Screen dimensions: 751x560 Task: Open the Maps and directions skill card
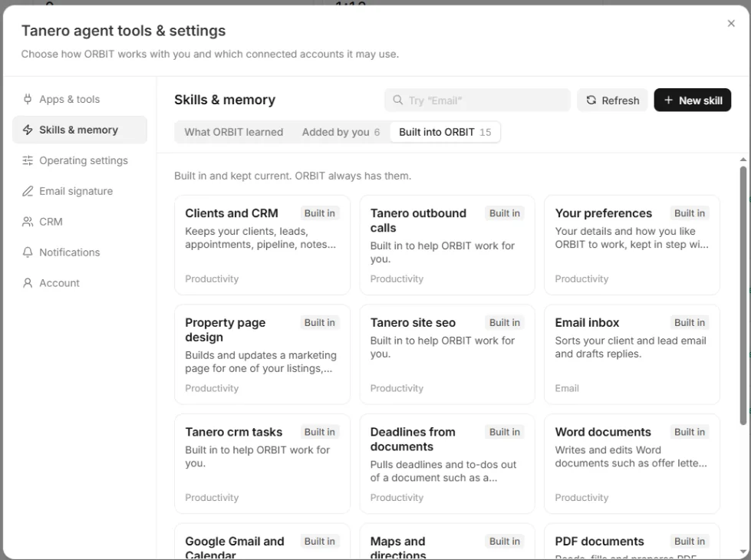(x=447, y=542)
